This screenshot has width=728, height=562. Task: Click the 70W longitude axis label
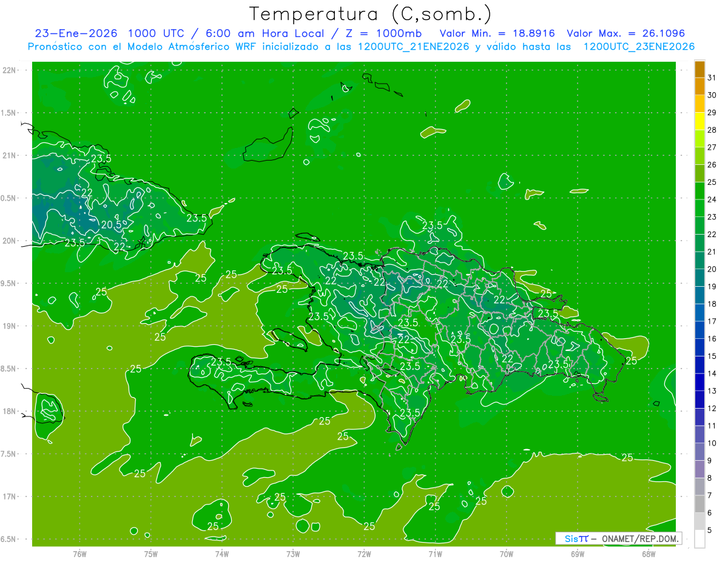click(507, 554)
